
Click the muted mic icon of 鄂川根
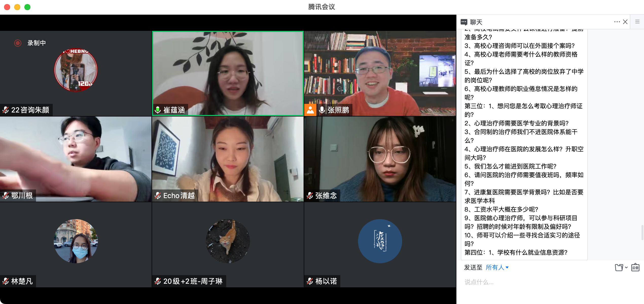tap(6, 196)
